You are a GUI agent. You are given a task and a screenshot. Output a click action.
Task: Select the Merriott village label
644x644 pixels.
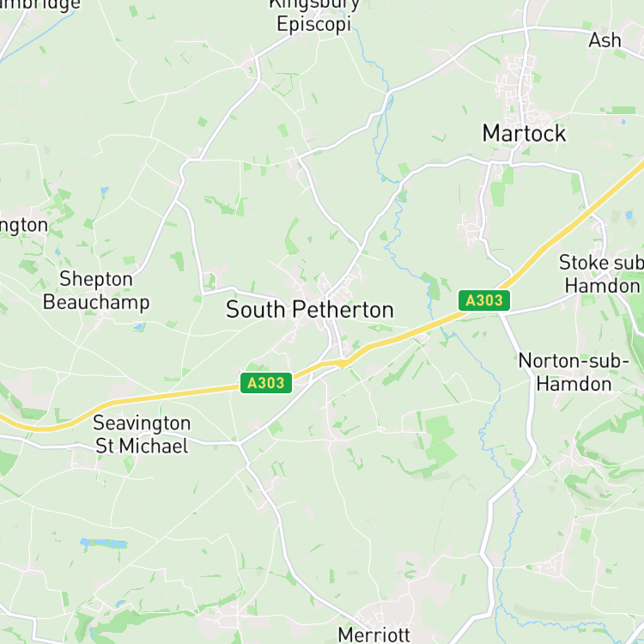374,635
